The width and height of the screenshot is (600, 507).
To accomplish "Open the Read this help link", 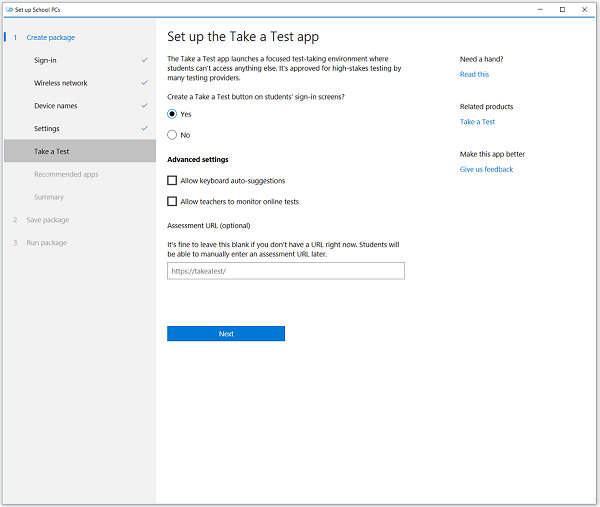I will (x=474, y=74).
